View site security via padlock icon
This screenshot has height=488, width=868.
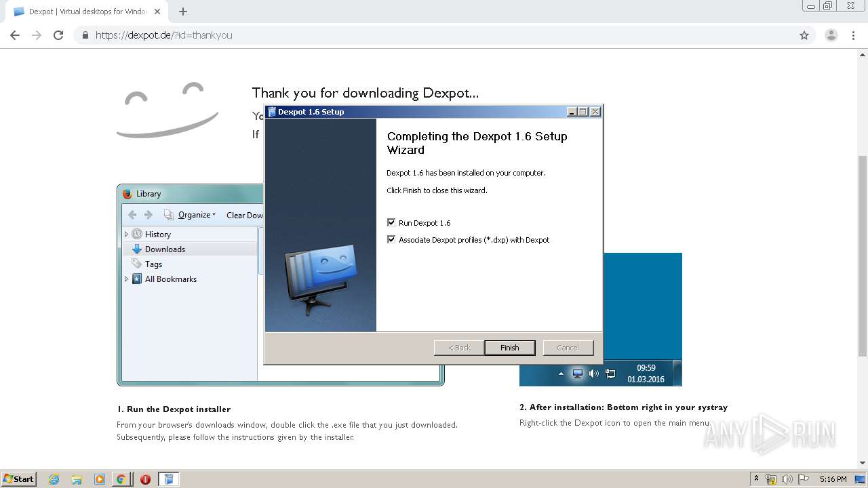tap(85, 35)
